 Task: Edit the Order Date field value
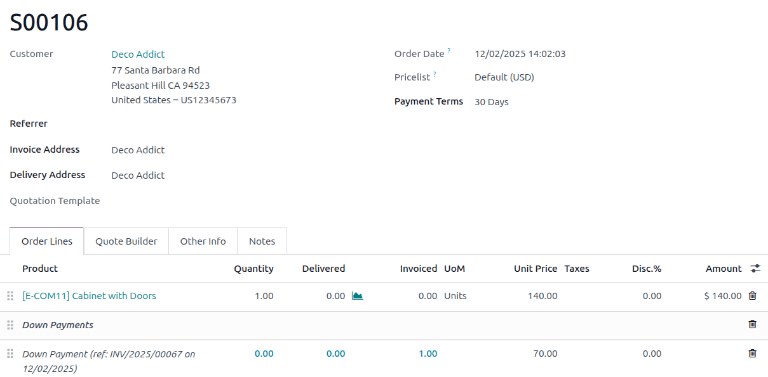[520, 54]
